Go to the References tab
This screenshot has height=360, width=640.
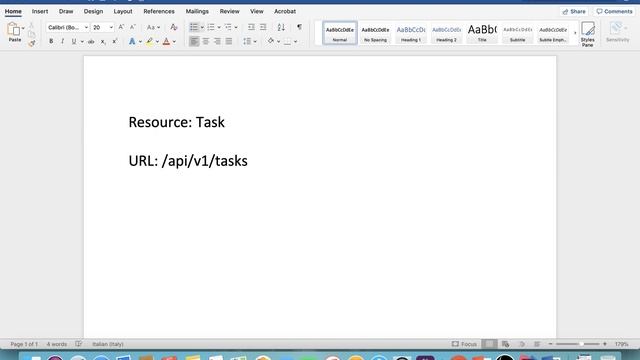[159, 11]
